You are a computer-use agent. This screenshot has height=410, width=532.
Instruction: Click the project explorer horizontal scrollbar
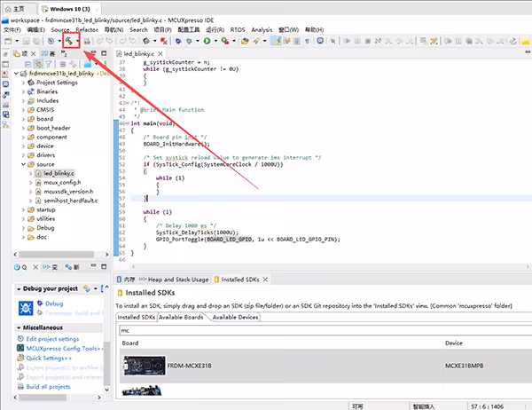coord(57,254)
